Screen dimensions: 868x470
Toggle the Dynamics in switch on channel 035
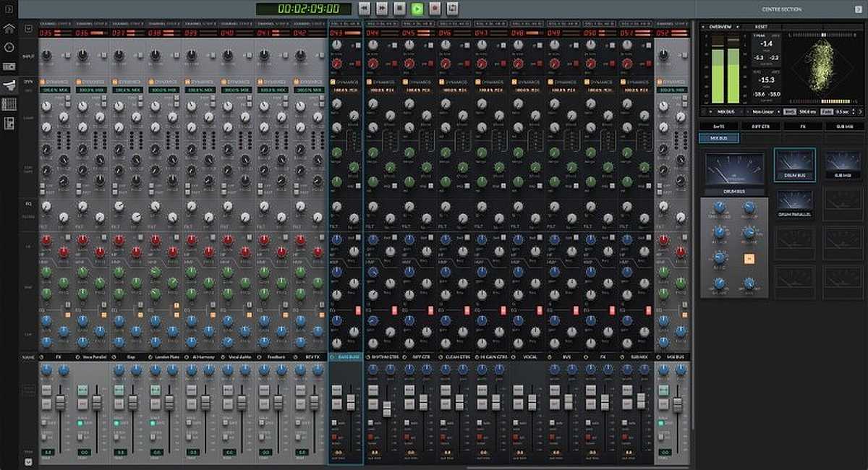(x=42, y=82)
